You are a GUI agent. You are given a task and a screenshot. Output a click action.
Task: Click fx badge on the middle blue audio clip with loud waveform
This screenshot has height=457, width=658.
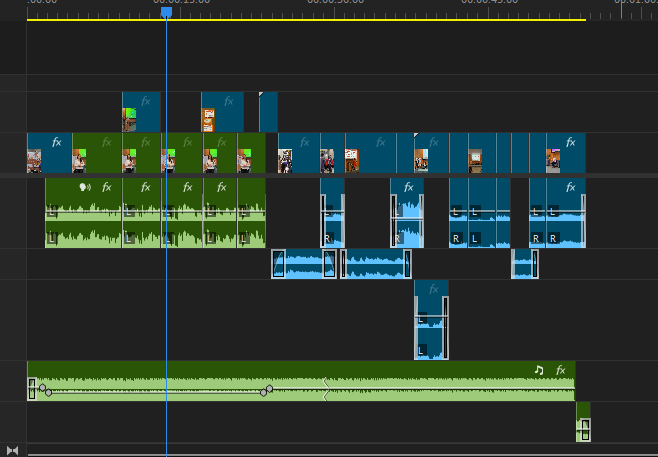pyautogui.click(x=408, y=187)
